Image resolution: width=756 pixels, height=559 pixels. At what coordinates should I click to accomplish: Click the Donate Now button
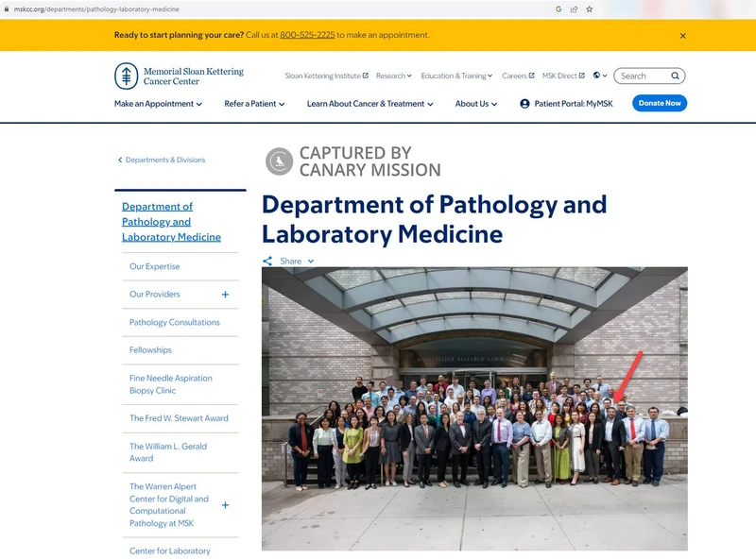(659, 104)
